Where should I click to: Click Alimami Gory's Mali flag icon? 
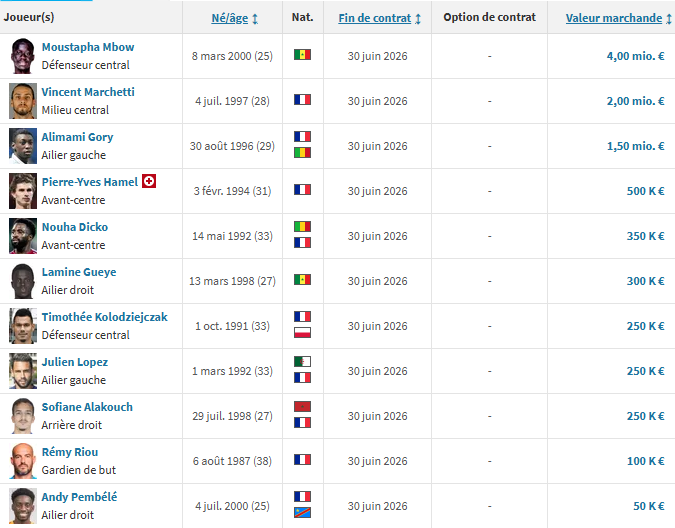coord(303,153)
